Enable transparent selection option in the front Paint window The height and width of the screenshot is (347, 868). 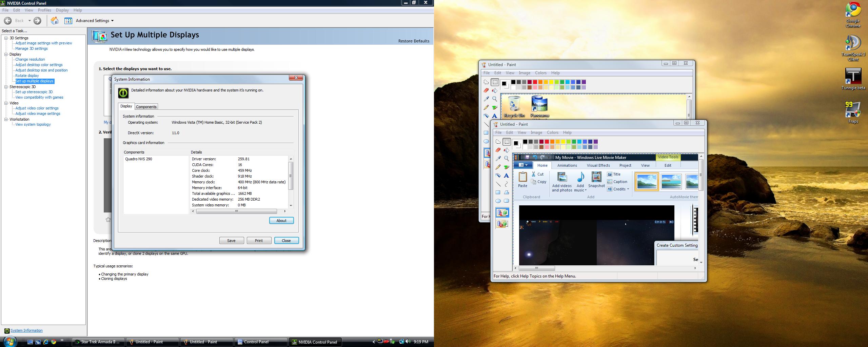[x=502, y=224]
